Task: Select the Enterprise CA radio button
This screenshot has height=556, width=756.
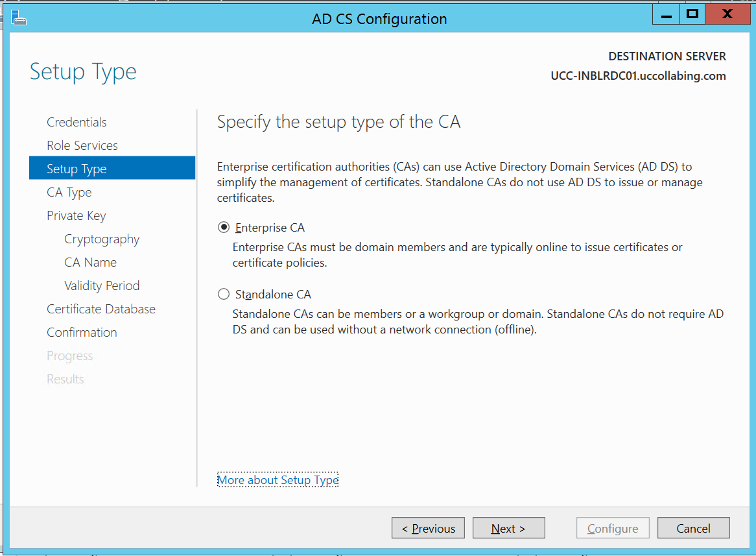Action: coord(224,227)
